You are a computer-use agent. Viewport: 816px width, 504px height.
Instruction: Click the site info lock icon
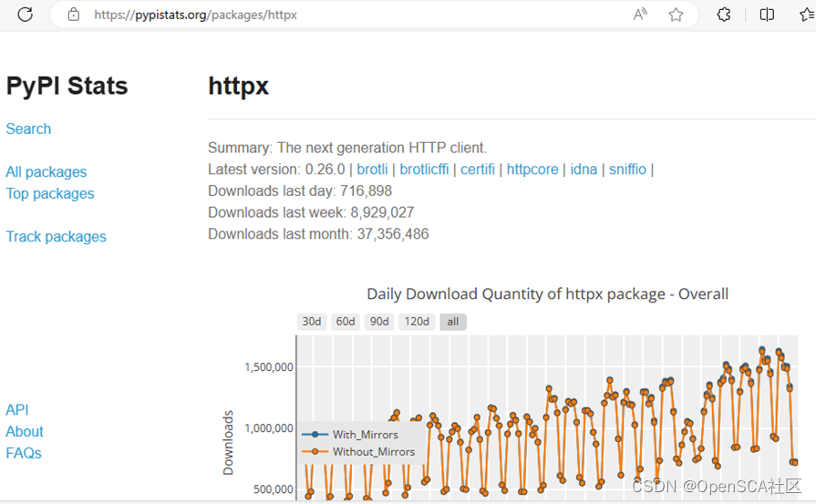pyautogui.click(x=74, y=15)
